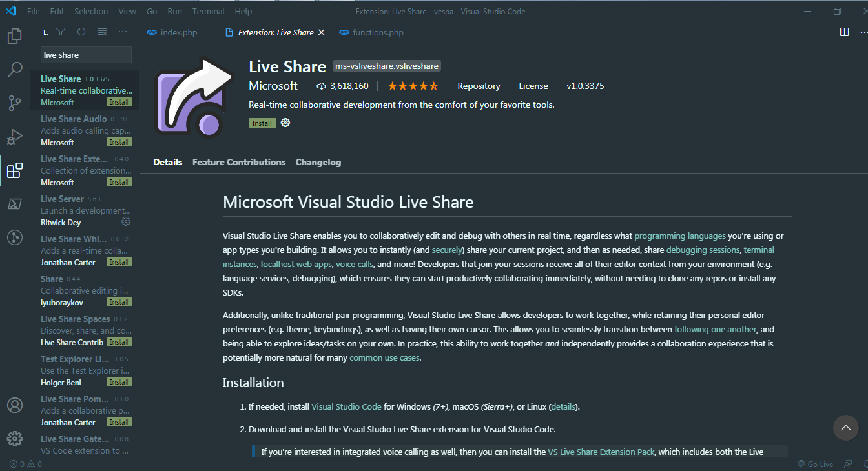Screen dimensions: 868x471
Task: Click the VS Code logo in title bar
Action: tap(11, 11)
